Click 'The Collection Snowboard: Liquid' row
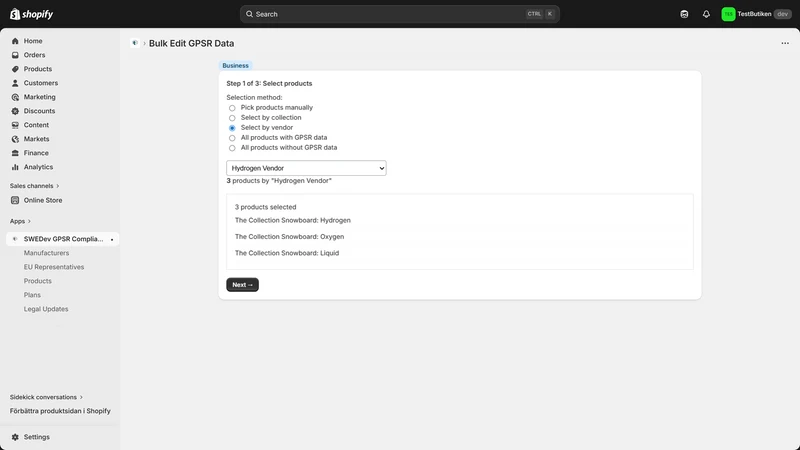The image size is (800, 450). (x=287, y=253)
